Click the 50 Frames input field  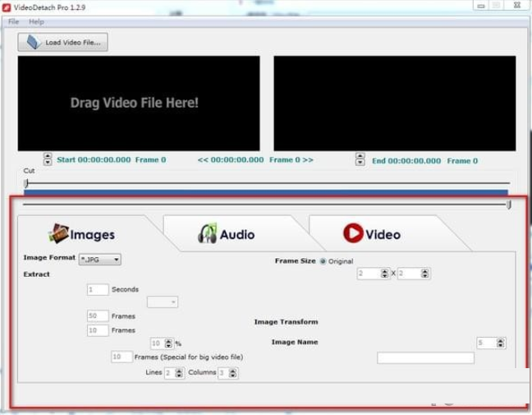pyautogui.click(x=98, y=316)
